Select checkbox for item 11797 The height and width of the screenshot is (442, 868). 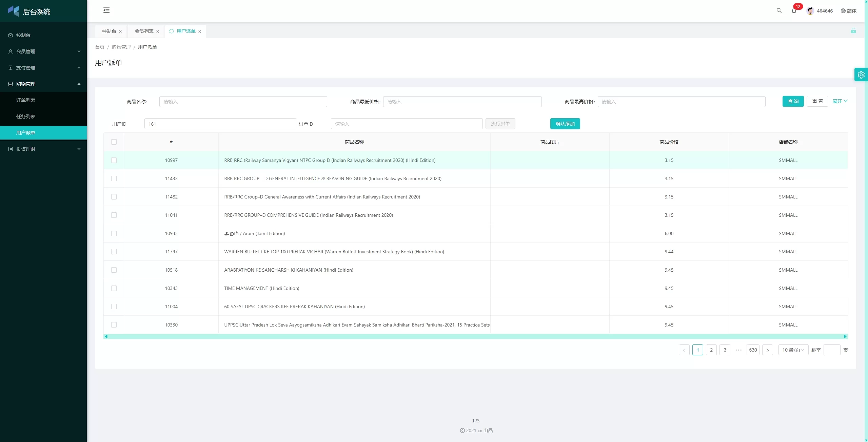(114, 252)
